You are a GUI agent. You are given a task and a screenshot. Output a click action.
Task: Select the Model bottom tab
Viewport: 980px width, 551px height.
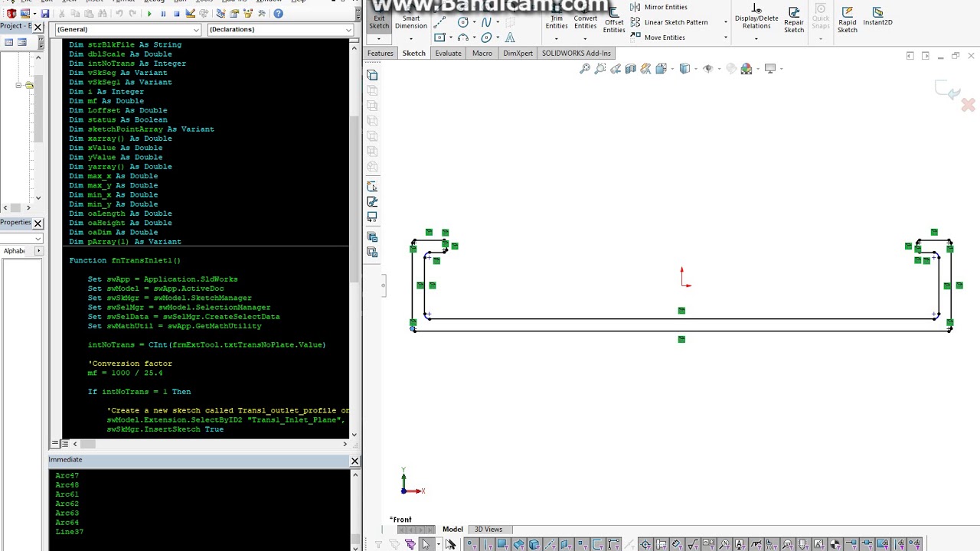pos(452,530)
